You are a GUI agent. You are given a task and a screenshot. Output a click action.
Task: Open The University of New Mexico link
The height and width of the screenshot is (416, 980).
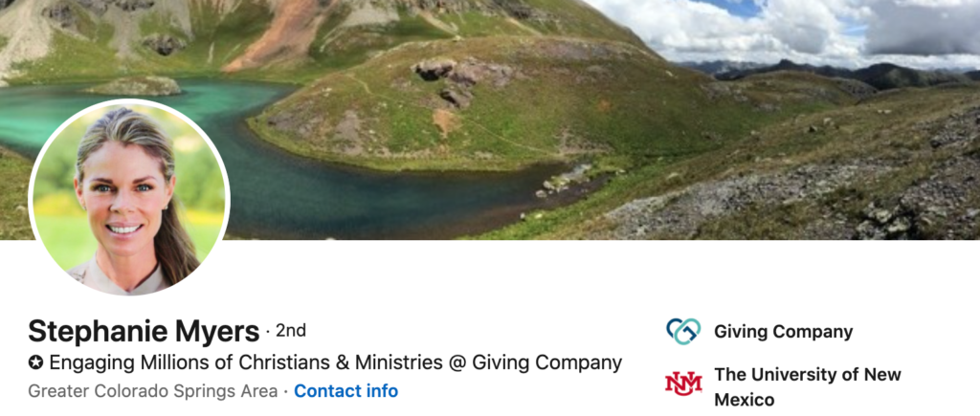pos(808,386)
